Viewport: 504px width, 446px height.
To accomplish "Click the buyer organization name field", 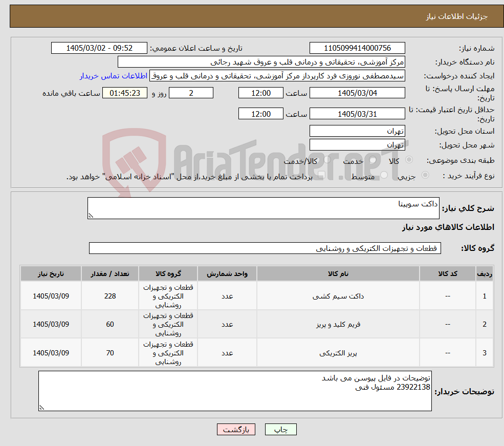I will pos(261,62).
